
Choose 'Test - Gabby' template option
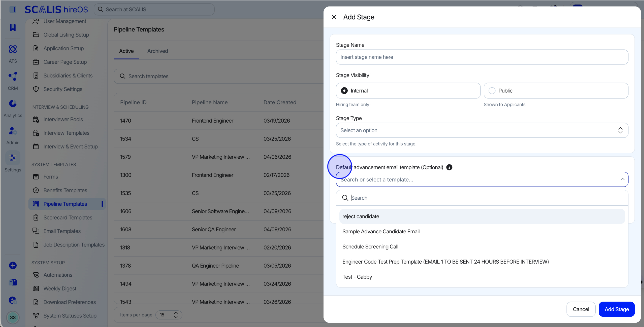click(482, 277)
